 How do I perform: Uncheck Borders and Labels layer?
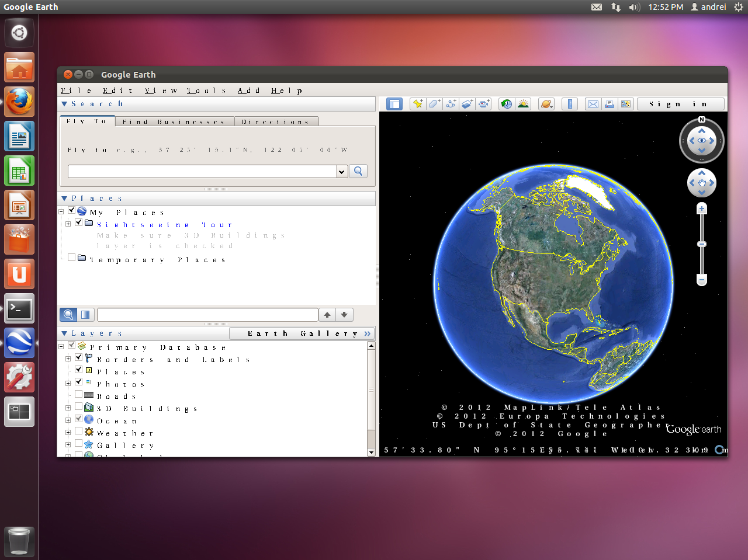pyautogui.click(x=79, y=357)
